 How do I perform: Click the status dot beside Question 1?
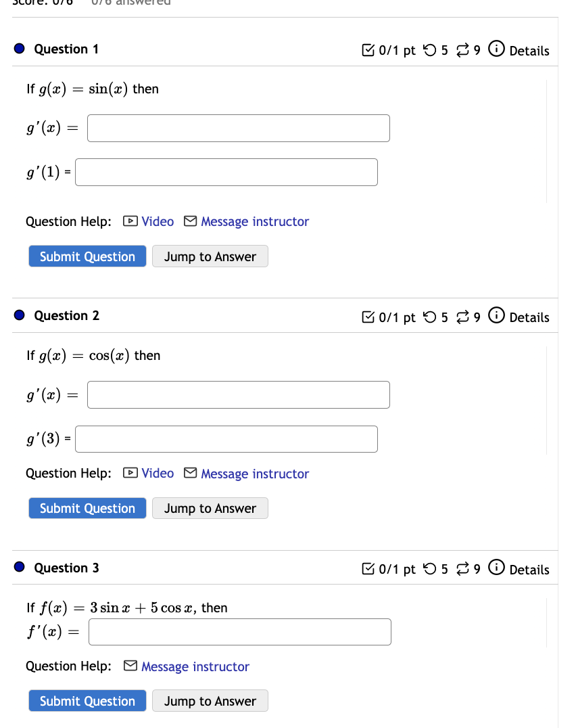[x=19, y=47]
